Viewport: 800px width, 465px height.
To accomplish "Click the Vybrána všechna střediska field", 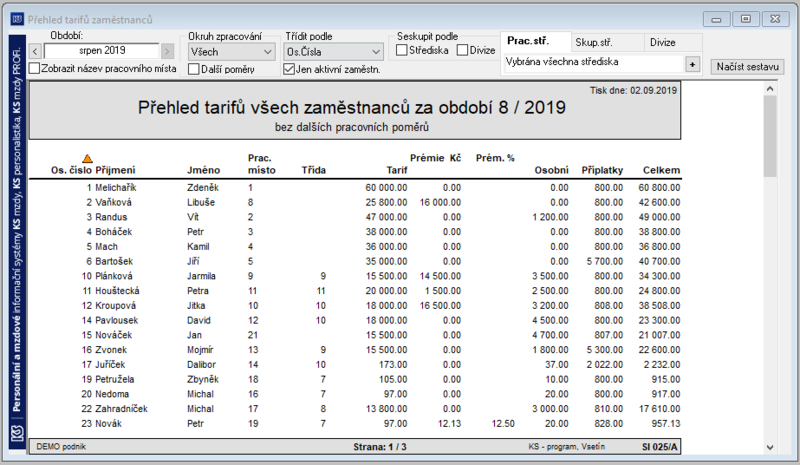I will (x=593, y=63).
